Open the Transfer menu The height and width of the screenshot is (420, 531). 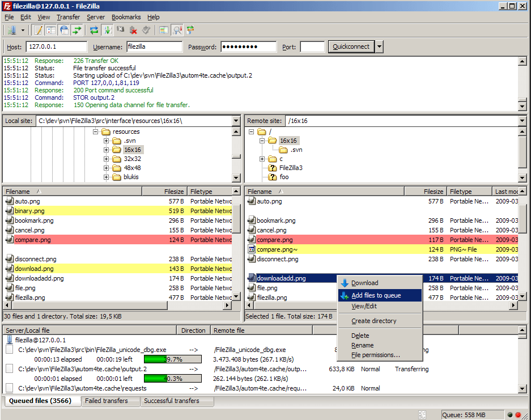point(68,17)
